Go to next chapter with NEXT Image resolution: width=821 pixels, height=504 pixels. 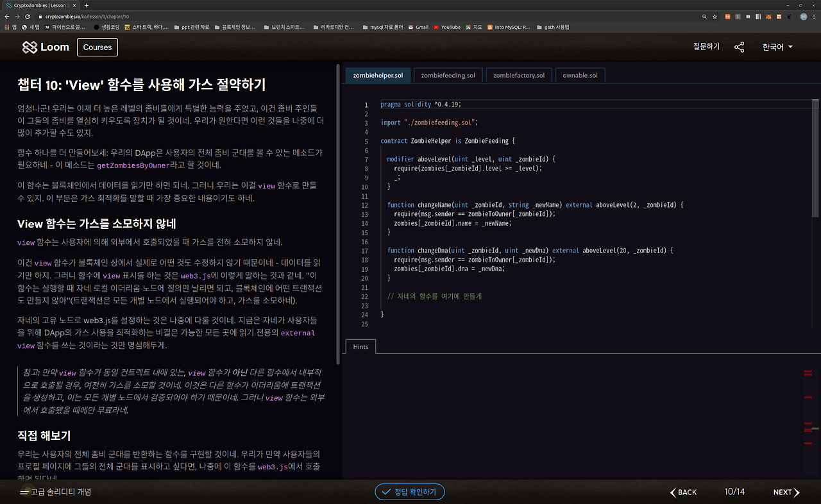(x=786, y=492)
